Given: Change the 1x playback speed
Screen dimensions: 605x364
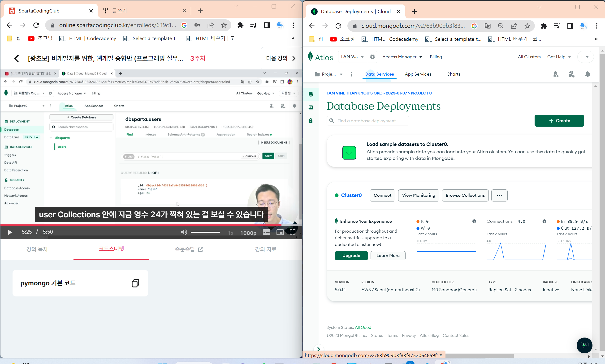Looking at the screenshot, I should tap(230, 233).
